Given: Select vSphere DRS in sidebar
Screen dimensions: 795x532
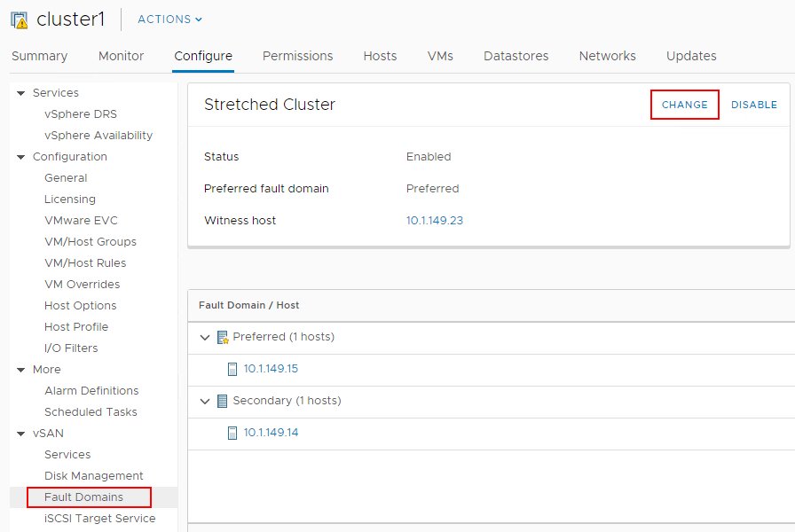Looking at the screenshot, I should coord(81,114).
